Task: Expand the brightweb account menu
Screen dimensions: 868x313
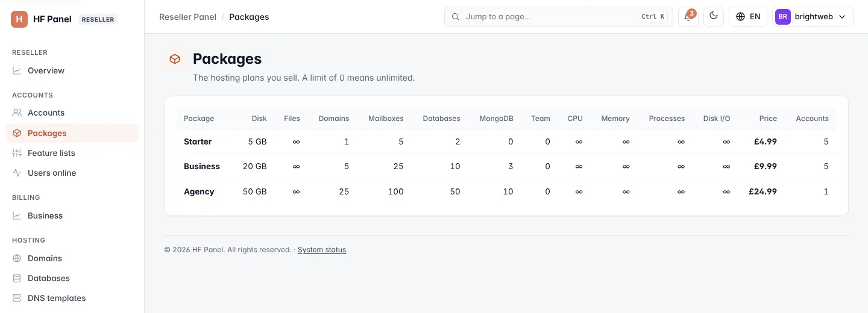Action: pyautogui.click(x=813, y=17)
